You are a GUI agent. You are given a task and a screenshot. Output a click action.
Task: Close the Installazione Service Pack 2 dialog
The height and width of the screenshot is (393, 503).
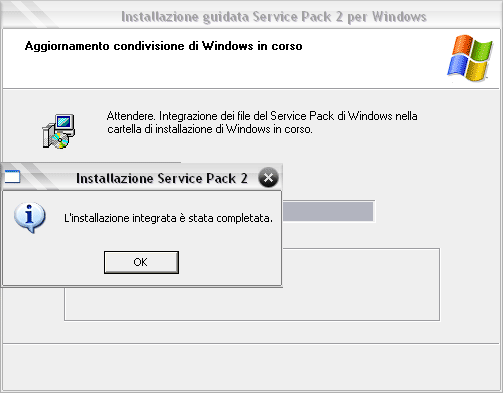pos(268,177)
